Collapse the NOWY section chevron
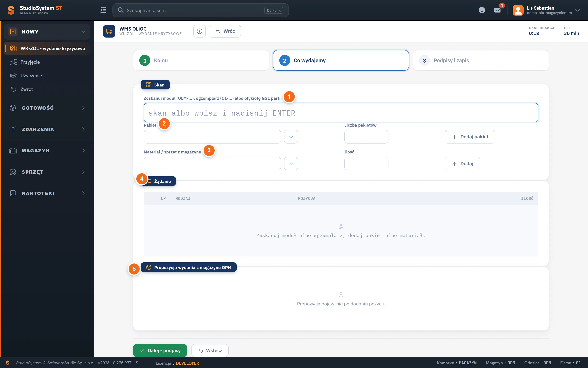 tap(83, 32)
